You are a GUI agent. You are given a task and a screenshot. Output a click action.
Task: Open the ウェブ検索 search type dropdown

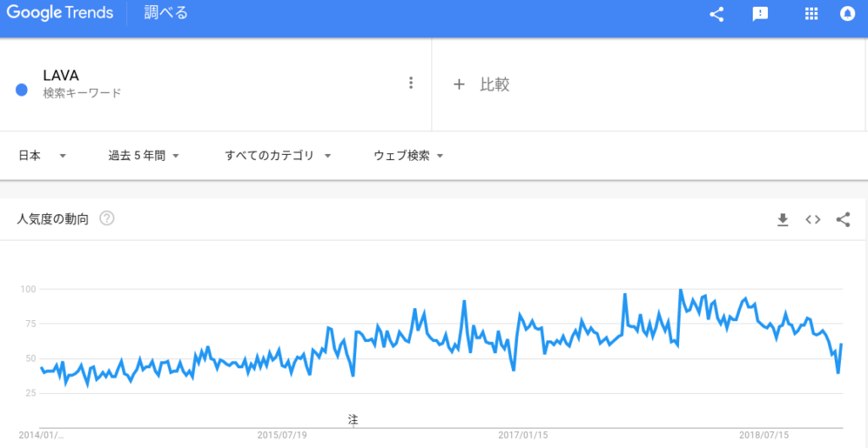coord(409,156)
